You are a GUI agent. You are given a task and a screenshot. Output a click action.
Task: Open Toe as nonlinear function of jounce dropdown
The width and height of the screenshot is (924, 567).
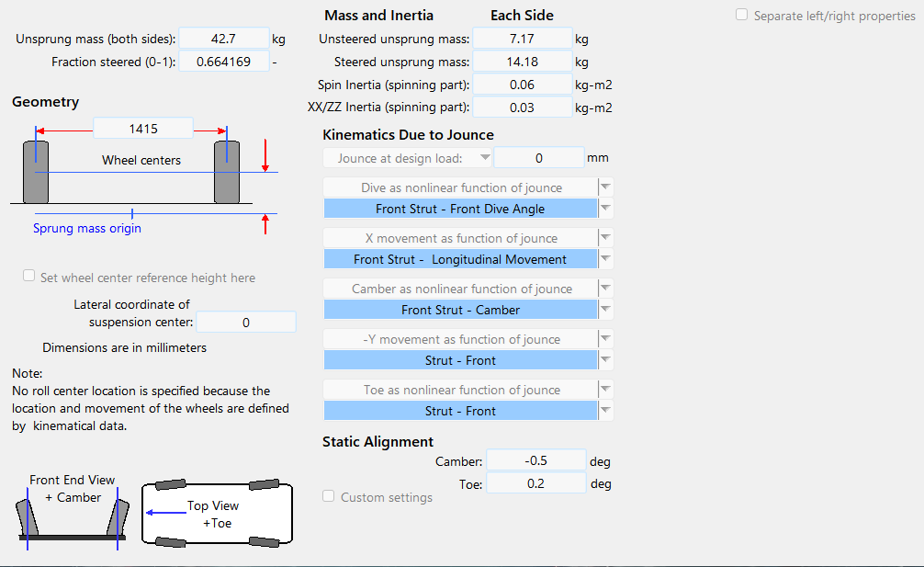click(605, 389)
